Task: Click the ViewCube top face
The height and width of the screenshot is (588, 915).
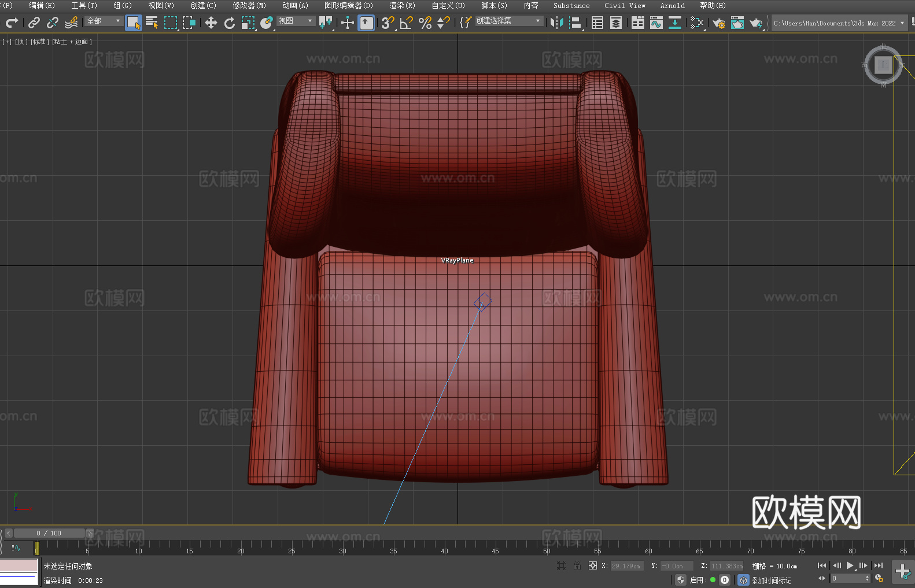Action: [x=883, y=65]
